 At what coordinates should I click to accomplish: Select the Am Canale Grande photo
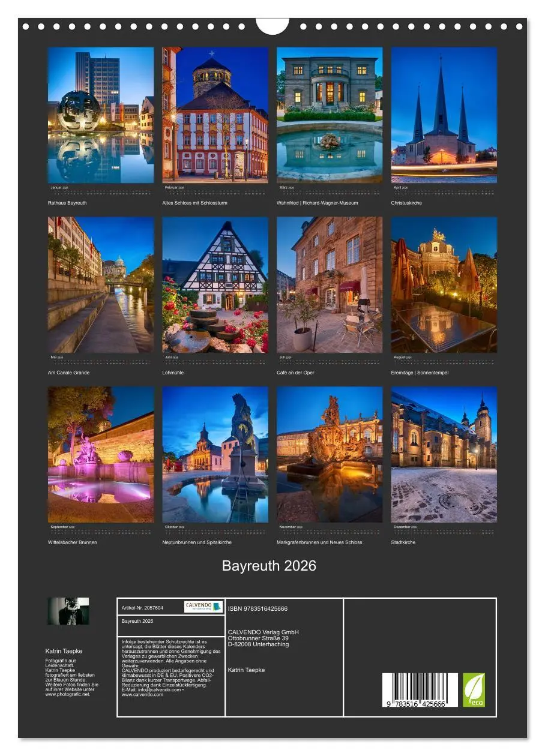(101, 285)
